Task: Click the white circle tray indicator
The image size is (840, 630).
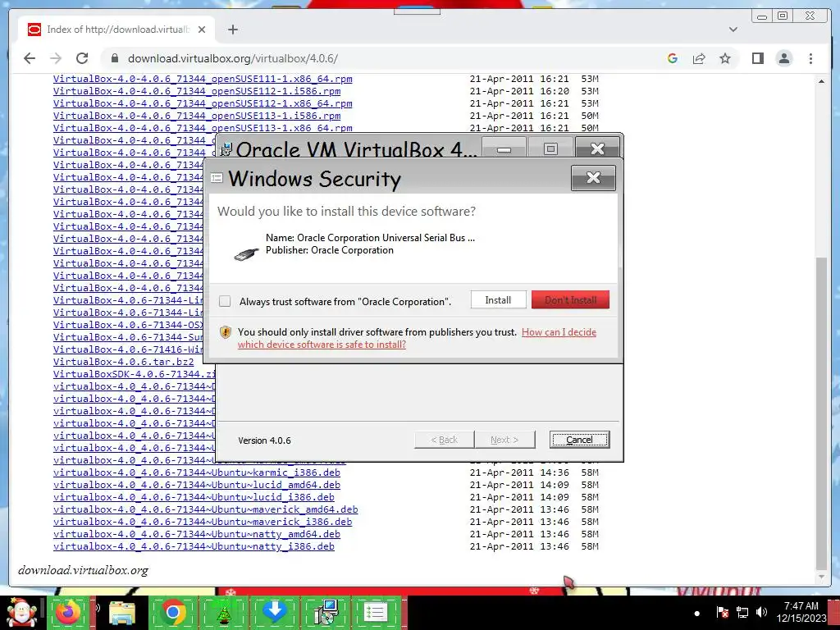Action: tap(697, 614)
